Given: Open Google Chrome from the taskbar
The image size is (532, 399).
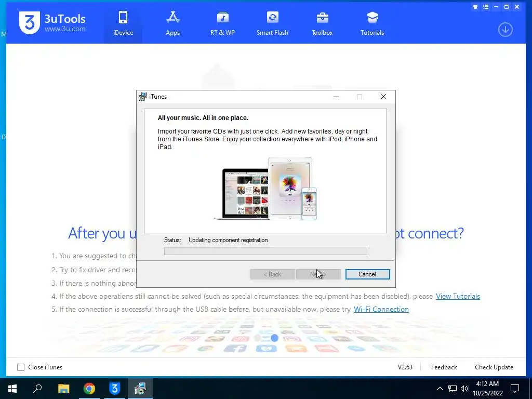Looking at the screenshot, I should (89, 389).
